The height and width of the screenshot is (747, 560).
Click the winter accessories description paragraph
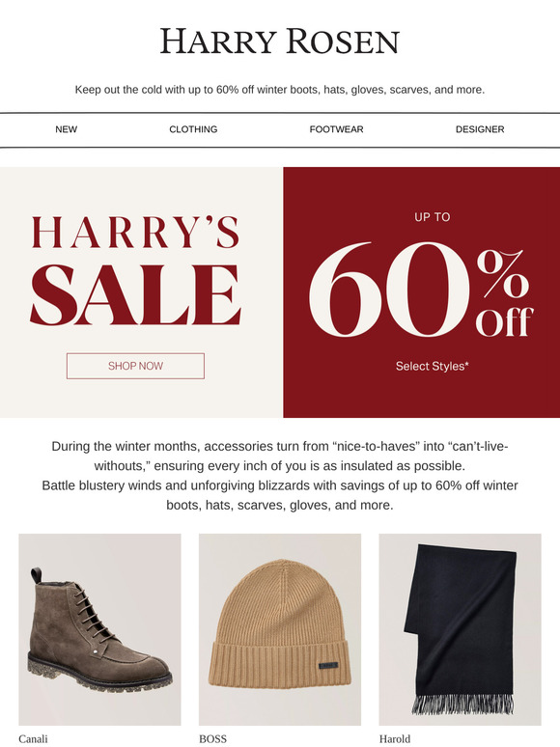pyautogui.click(x=280, y=476)
